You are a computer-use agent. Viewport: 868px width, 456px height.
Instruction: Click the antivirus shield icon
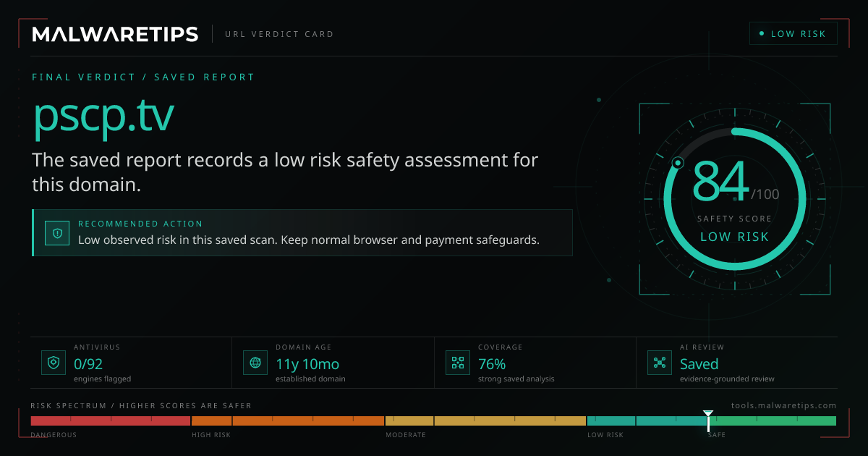[x=54, y=363]
